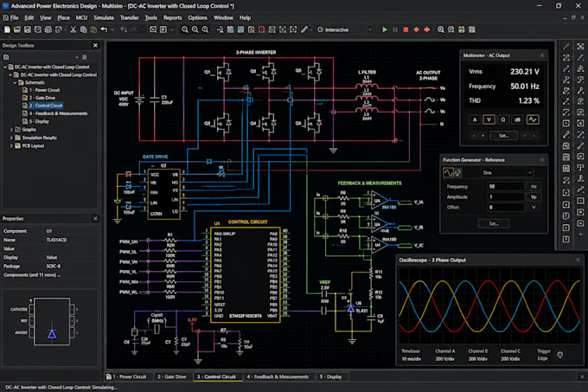Click the Frequency input field showing 50
Image resolution: width=588 pixels, height=392 pixels.
(x=506, y=186)
